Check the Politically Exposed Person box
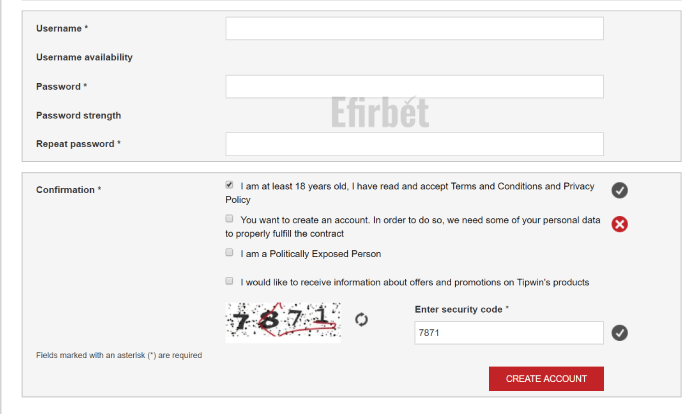This screenshot has height=414, width=700. [x=229, y=253]
